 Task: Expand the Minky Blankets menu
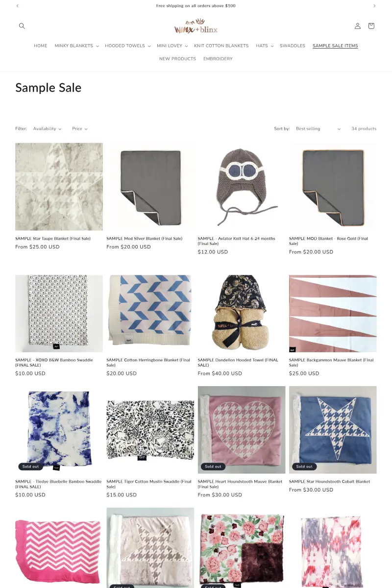77,46
